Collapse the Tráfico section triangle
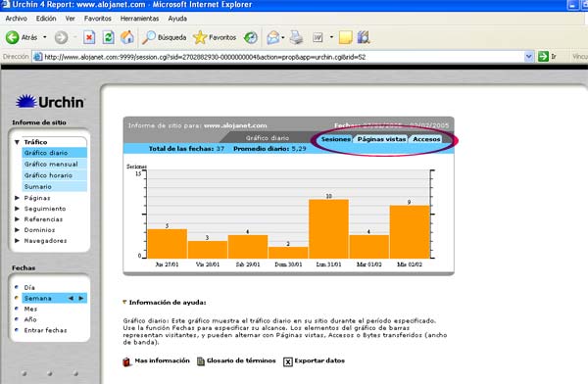Viewport: 588px width, 384px height. click(17, 142)
